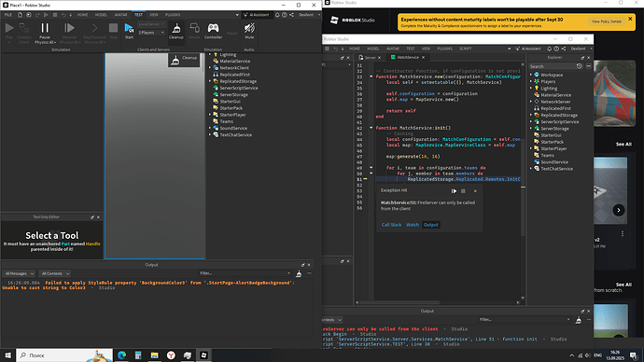This screenshot has width=644, height=362.
Task: Click View Policy Details button
Action: pyautogui.click(x=607, y=21)
